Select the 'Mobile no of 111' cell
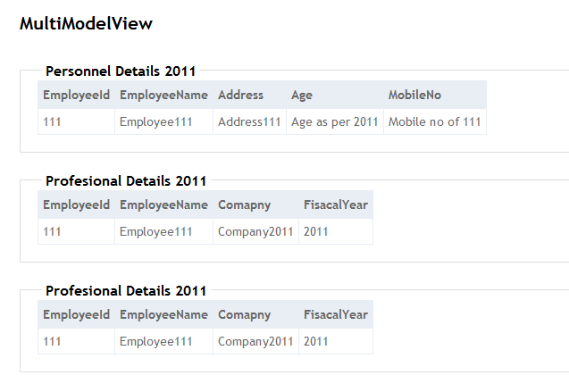 (x=435, y=121)
